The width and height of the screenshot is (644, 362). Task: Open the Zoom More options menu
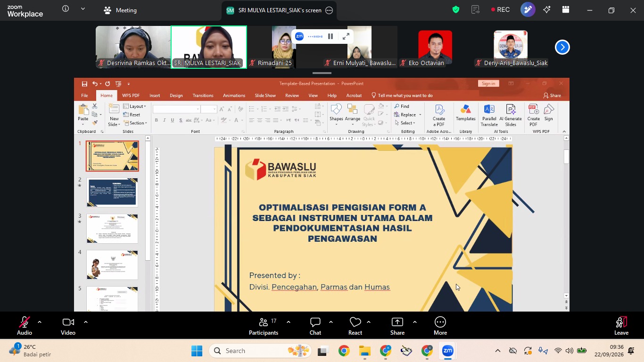tap(440, 326)
